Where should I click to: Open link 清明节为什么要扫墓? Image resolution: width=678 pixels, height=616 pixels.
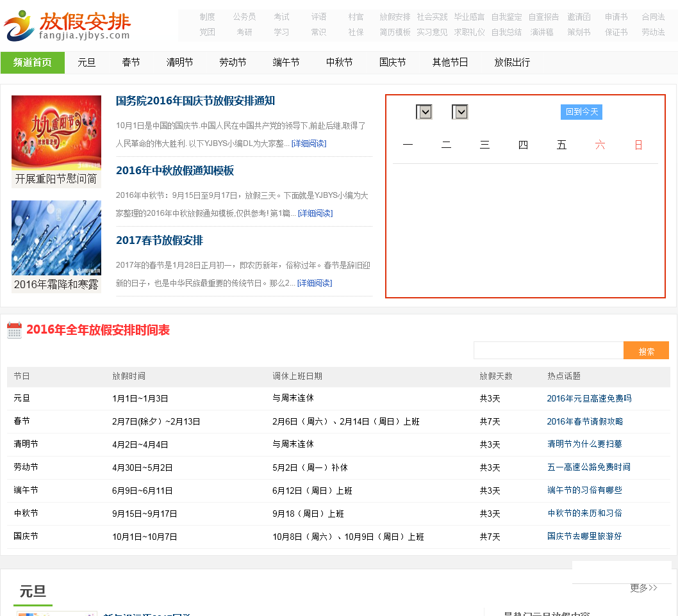584,444
